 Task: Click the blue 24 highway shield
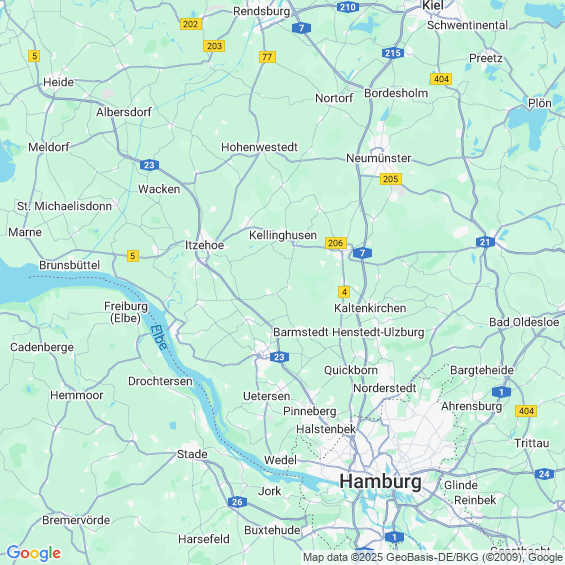[544, 474]
